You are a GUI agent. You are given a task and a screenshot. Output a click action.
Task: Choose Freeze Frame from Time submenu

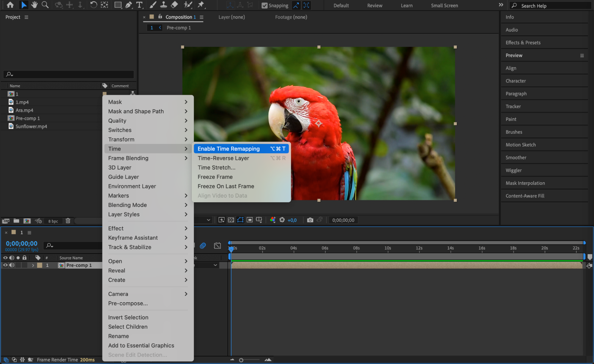pyautogui.click(x=215, y=177)
